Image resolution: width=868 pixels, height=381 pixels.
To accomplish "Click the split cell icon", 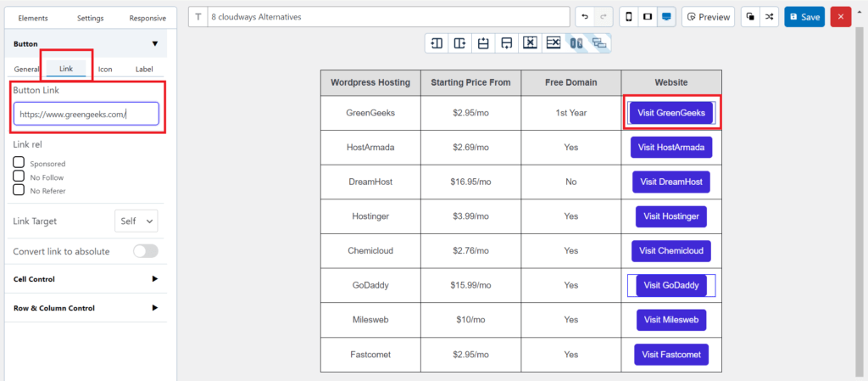I will pos(599,42).
